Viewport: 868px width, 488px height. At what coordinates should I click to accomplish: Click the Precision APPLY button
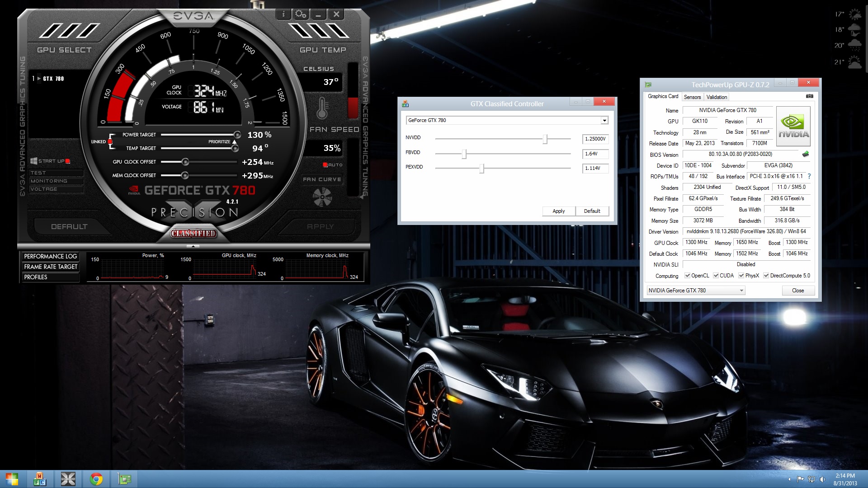pos(321,226)
